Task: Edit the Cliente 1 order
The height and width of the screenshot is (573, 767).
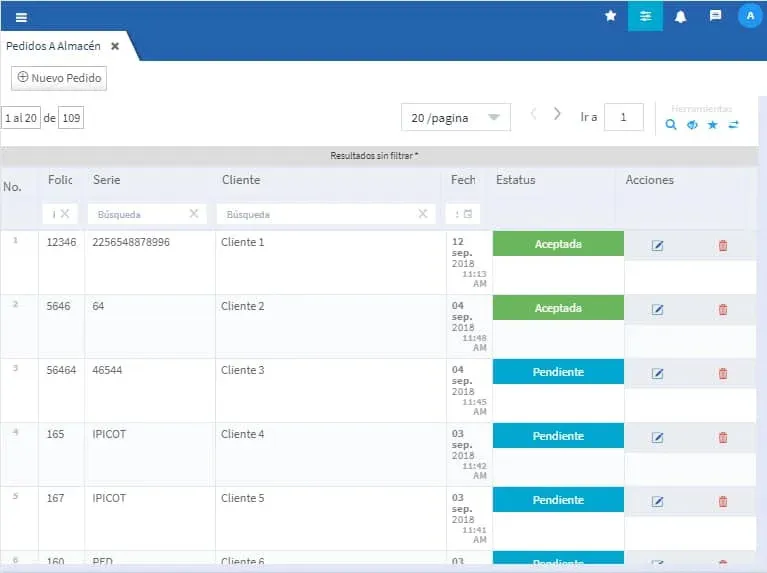Action: pyautogui.click(x=657, y=246)
